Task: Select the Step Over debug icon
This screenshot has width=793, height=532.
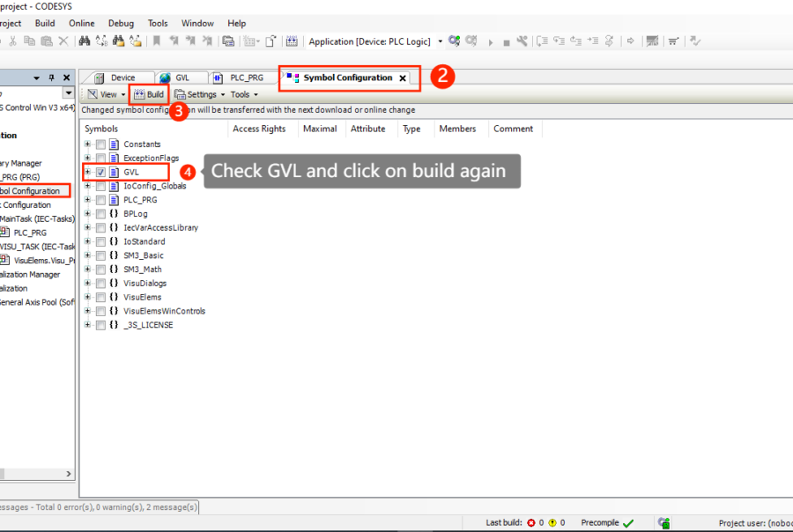Action: pos(542,41)
